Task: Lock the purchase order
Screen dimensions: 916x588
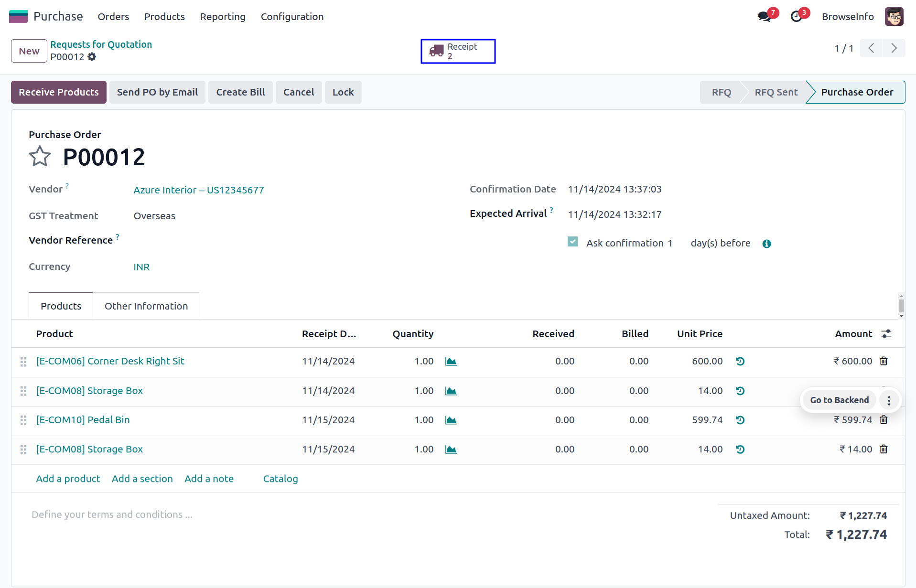Action: [x=343, y=92]
